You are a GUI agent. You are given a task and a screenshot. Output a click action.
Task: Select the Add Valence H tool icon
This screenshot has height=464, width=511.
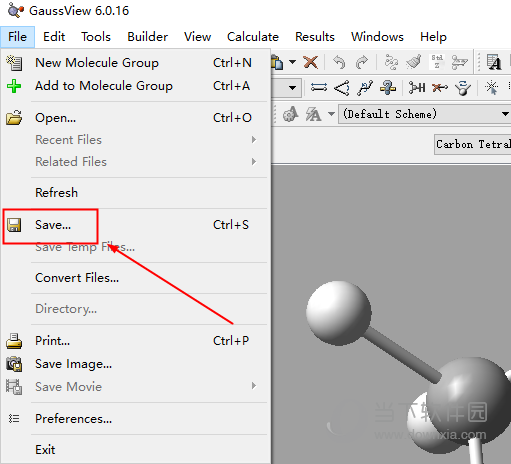point(417,88)
